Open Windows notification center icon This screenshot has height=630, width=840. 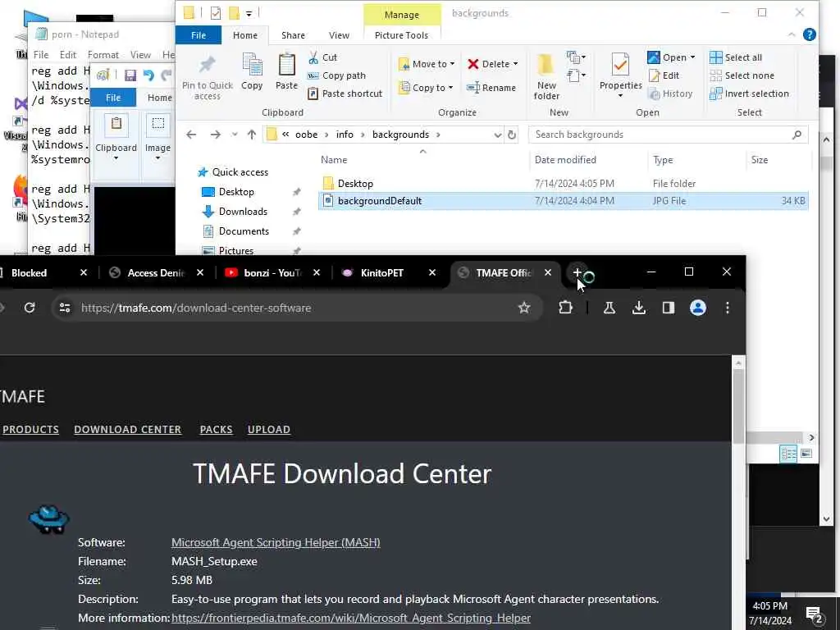point(814,614)
